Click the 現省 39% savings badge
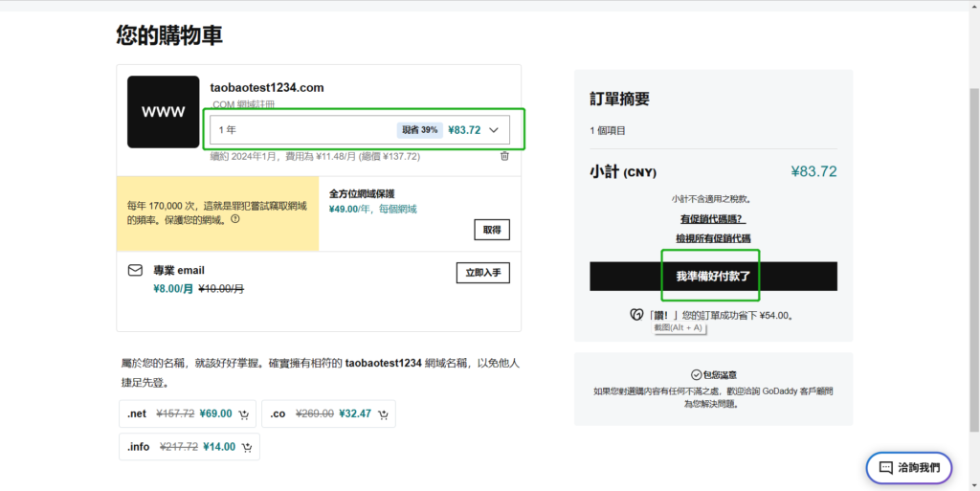The width and height of the screenshot is (980, 491). pos(419,130)
